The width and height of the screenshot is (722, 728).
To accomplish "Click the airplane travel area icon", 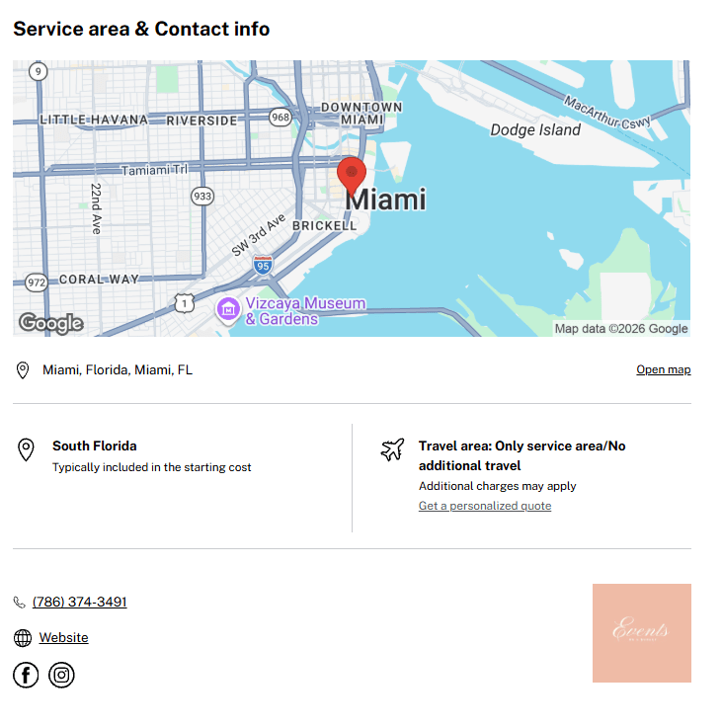I will coord(392,449).
